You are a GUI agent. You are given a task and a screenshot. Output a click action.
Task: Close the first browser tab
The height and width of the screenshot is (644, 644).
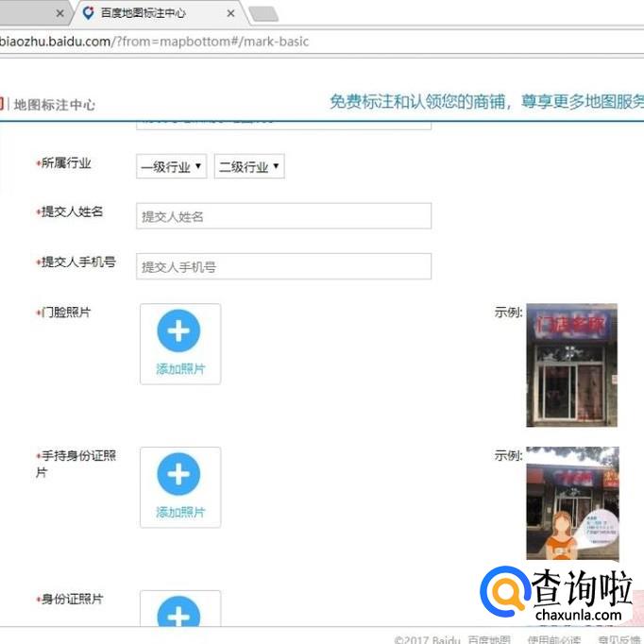point(60,13)
